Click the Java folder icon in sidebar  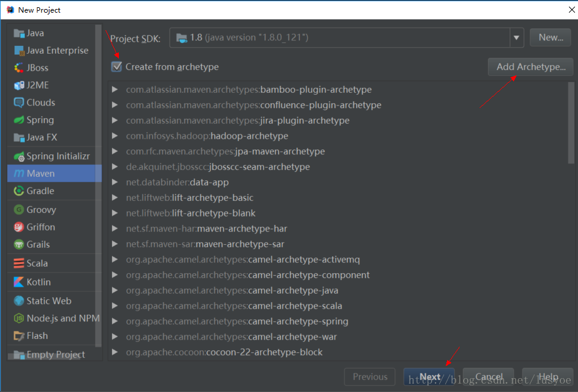[x=19, y=33]
